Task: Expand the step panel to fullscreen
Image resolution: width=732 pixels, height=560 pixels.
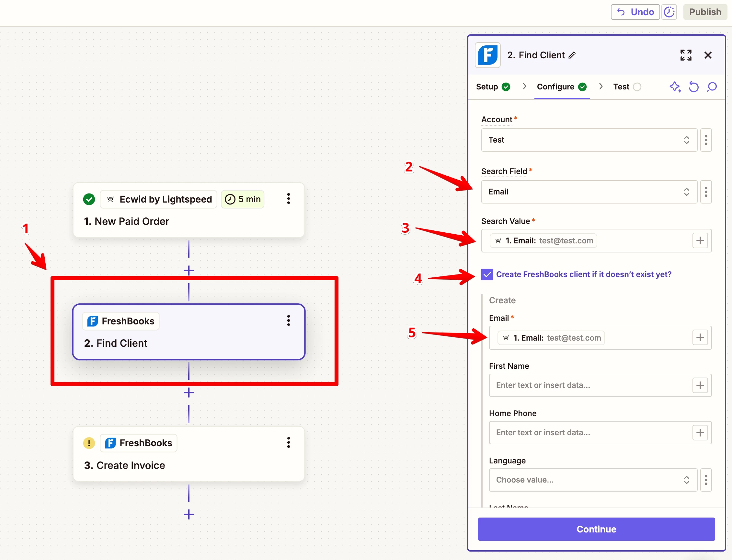Action: coord(686,55)
